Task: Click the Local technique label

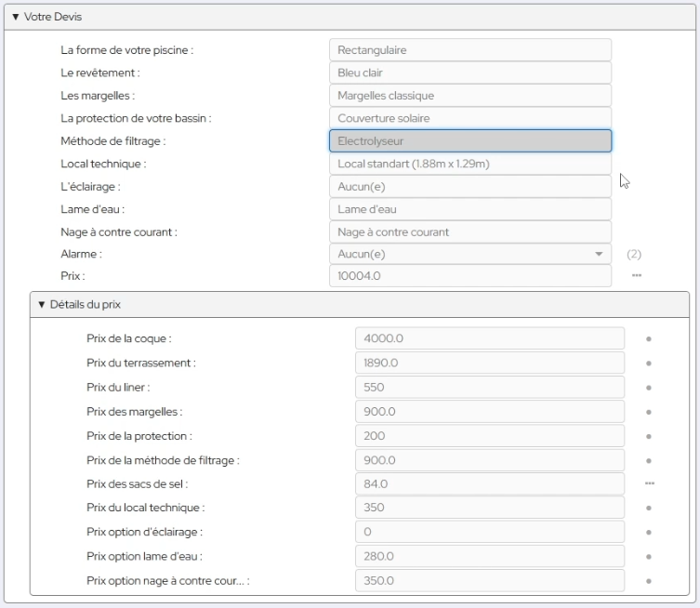Action: (103, 164)
